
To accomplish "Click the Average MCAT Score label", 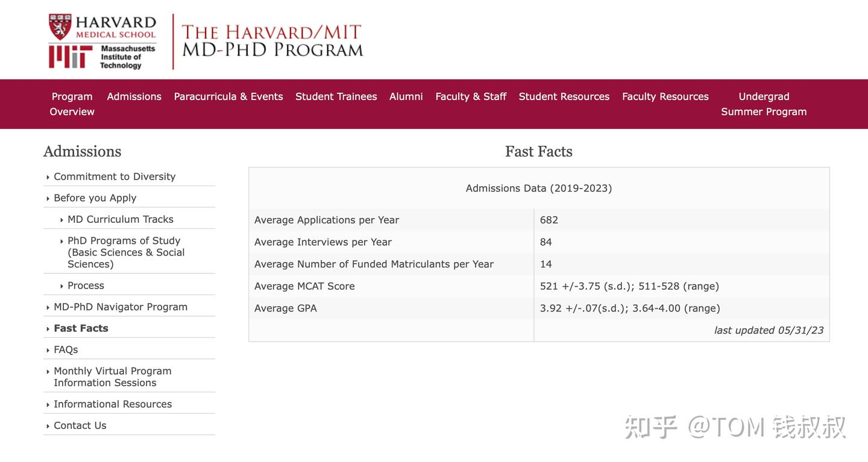I will (304, 286).
